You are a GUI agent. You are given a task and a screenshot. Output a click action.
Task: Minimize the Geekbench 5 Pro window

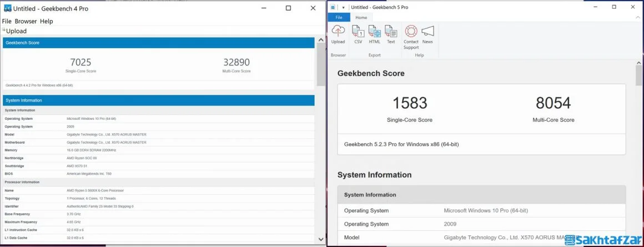[x=596, y=7]
